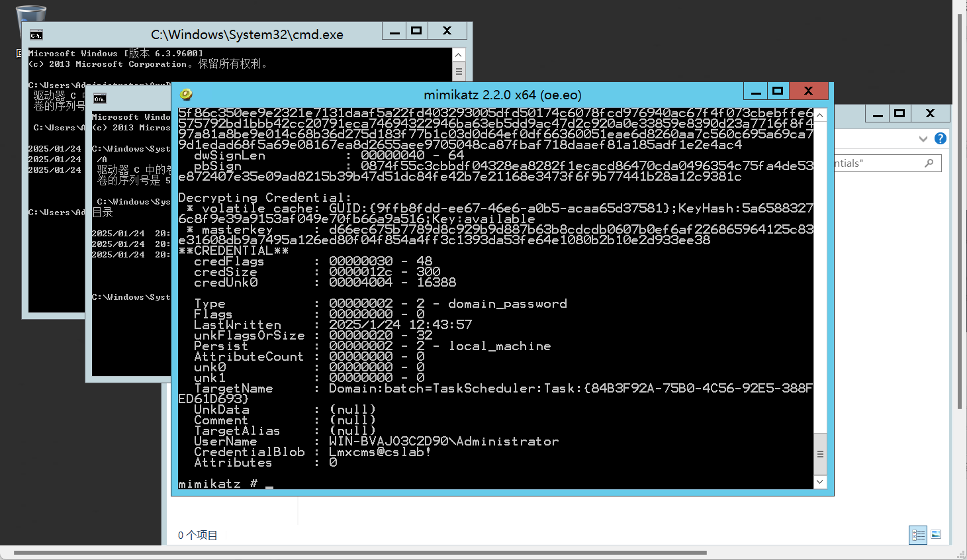This screenshot has width=967, height=560.
Task: Minimize the Explorer window
Action: (x=878, y=114)
